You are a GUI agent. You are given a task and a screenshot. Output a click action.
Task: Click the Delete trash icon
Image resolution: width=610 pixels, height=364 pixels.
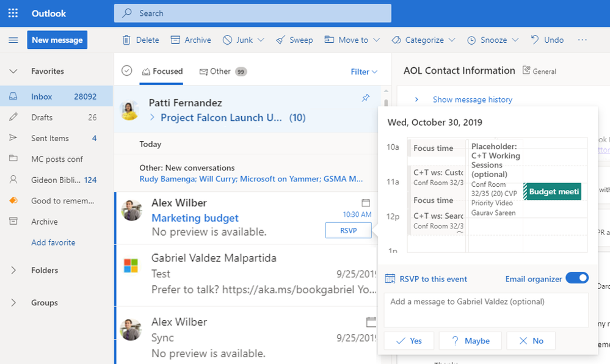126,40
